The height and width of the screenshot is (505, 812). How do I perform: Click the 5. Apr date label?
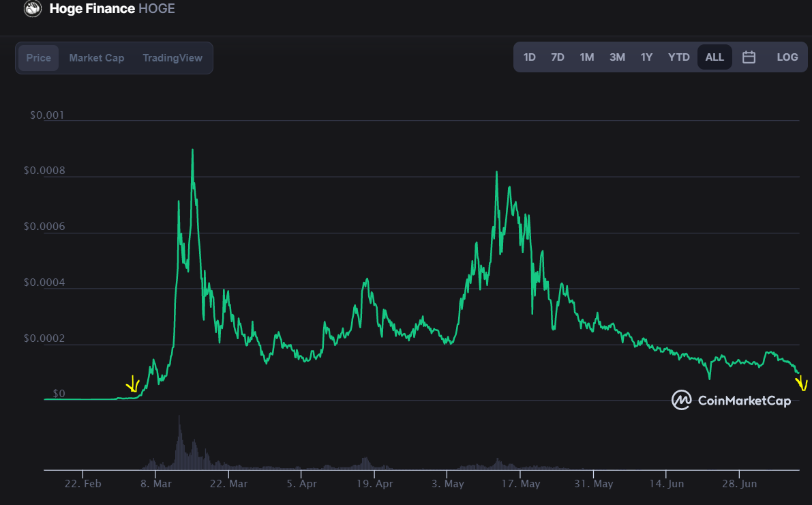click(x=301, y=484)
